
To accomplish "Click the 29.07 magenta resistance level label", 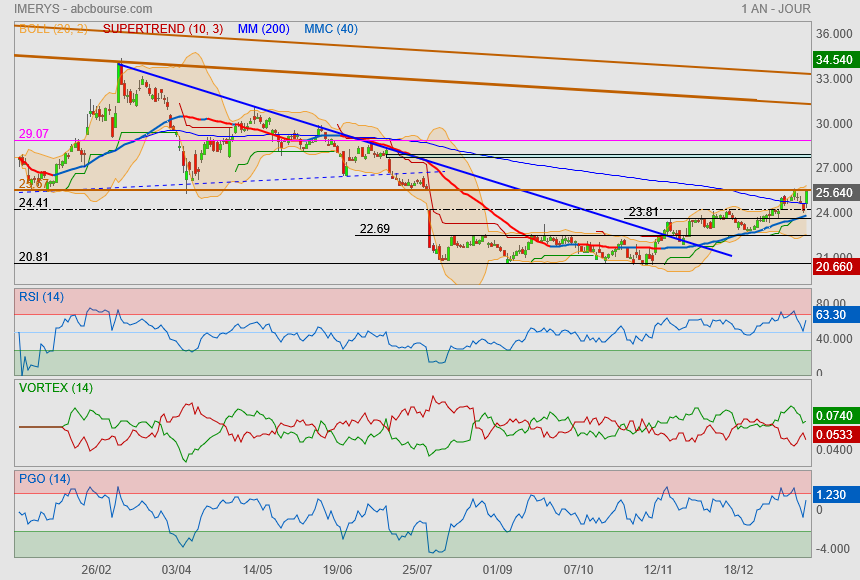I will point(33,133).
